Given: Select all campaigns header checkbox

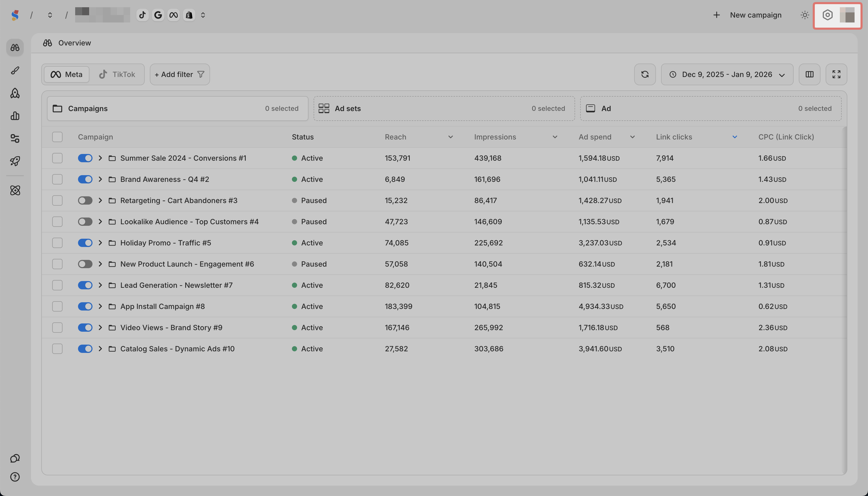Looking at the screenshot, I should point(57,137).
